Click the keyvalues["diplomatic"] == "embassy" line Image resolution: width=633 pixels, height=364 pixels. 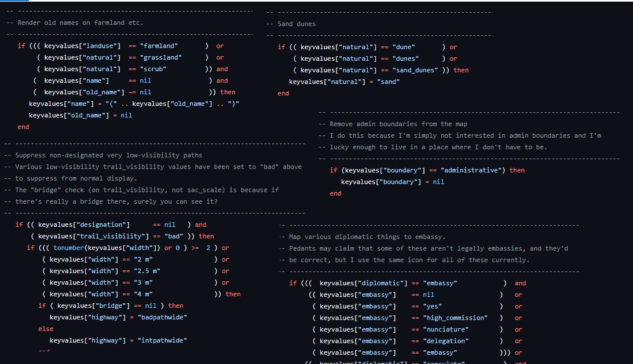408,284
